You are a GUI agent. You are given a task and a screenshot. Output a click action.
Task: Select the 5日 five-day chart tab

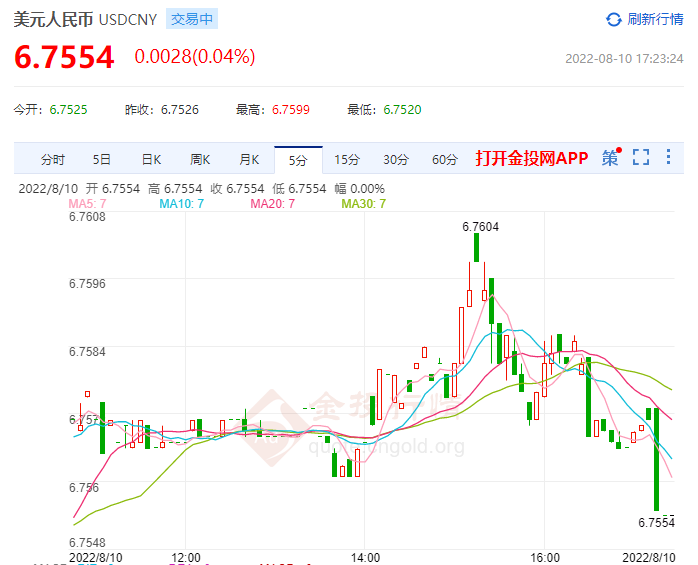point(102,159)
